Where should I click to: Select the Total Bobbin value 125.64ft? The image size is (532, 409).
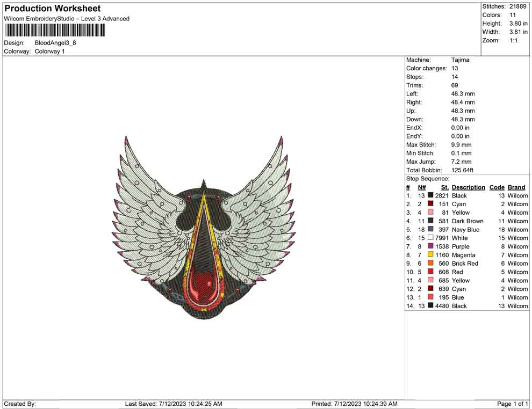[x=462, y=170]
